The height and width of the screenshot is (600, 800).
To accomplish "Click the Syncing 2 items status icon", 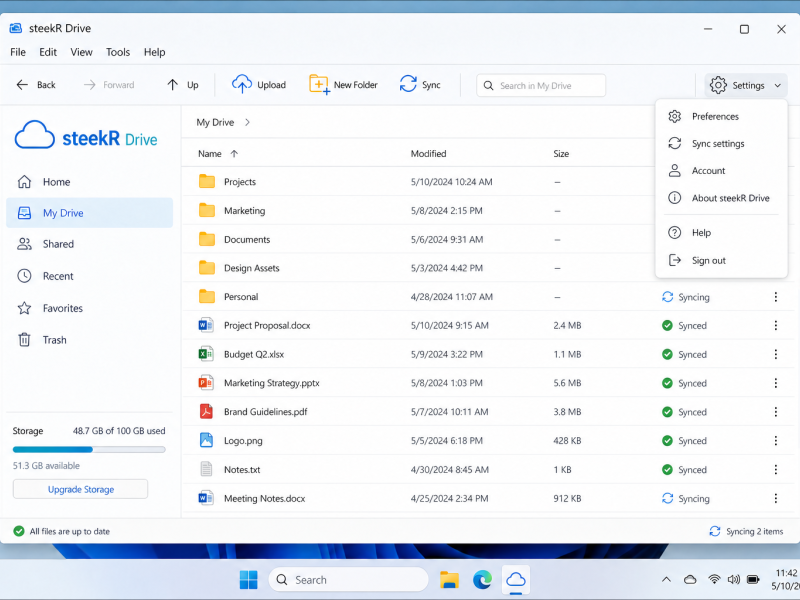I will 715,531.
